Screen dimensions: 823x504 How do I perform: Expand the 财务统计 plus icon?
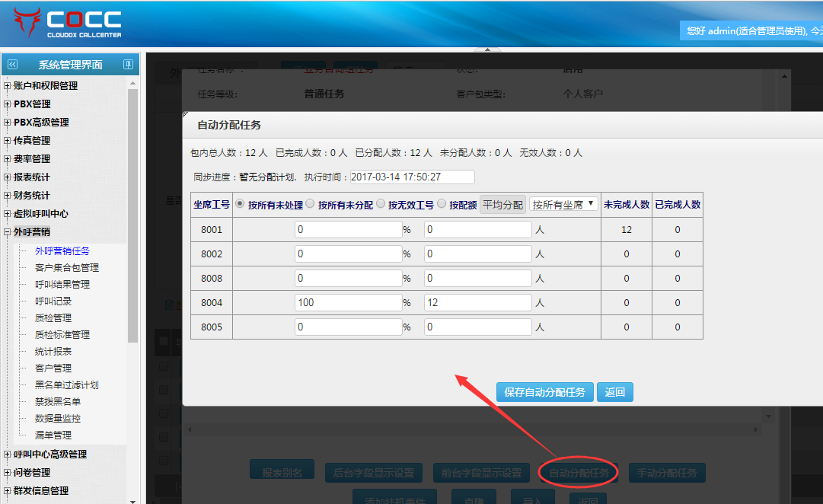point(8,196)
